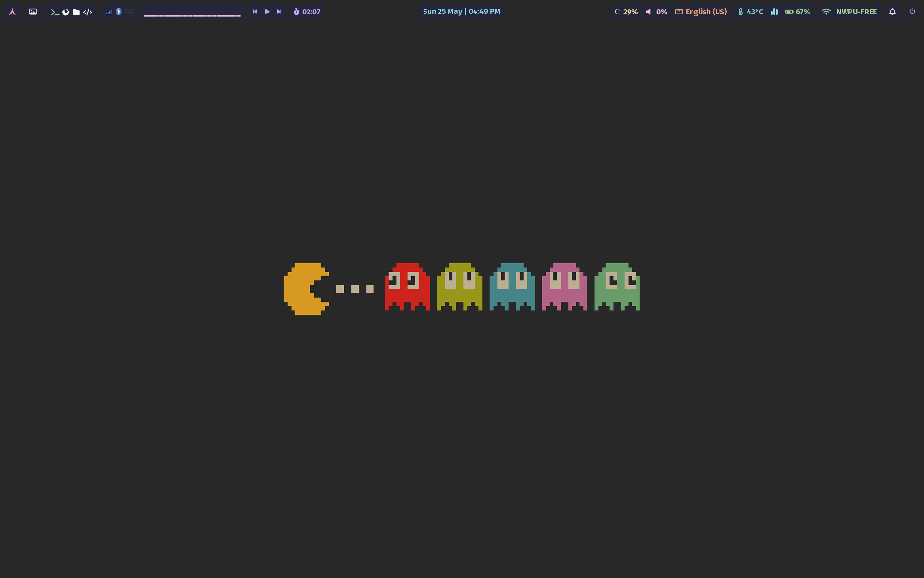This screenshot has height=578, width=924.
Task: Open the wallpaper picker image icon
Action: pyautogui.click(x=33, y=12)
